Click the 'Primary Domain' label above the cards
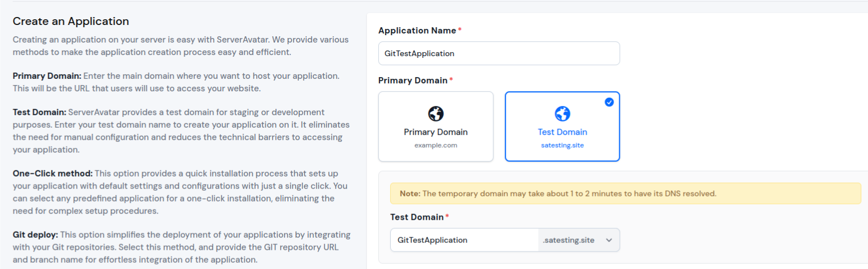 413,81
